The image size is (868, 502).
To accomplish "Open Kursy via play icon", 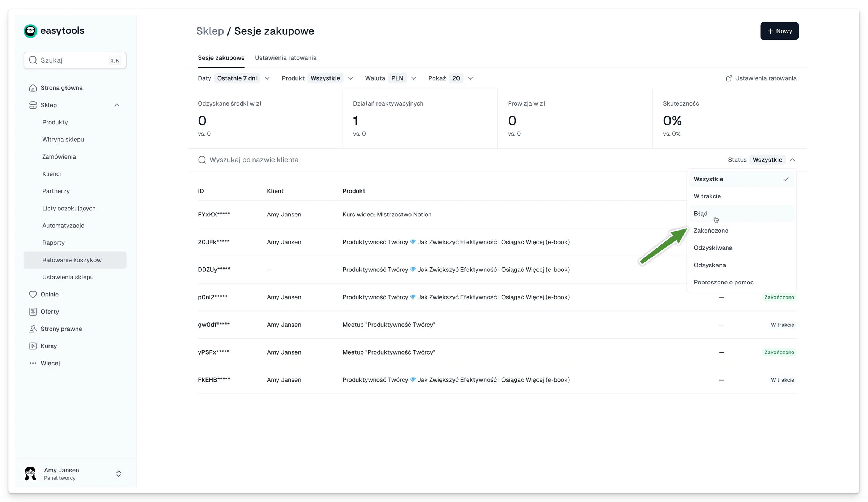I will tap(33, 346).
